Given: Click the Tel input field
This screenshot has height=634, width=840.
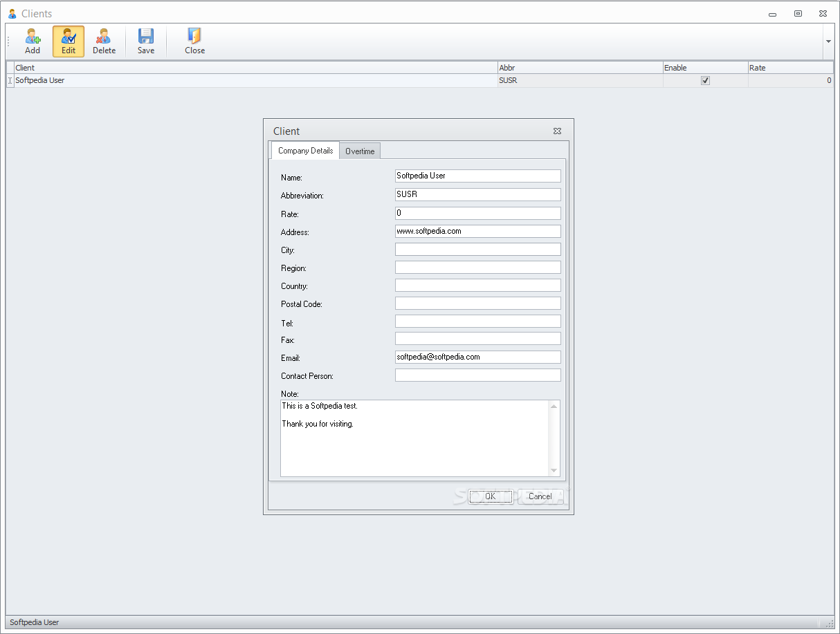Looking at the screenshot, I should [478, 321].
